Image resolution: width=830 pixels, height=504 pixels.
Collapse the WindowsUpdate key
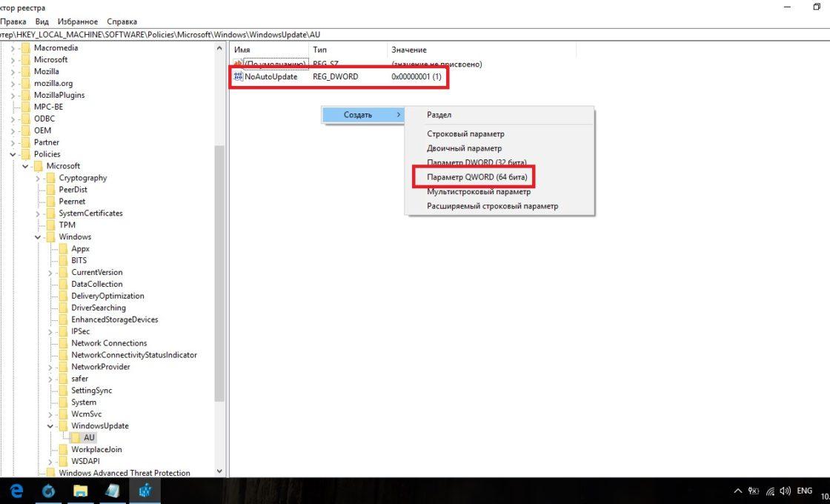pos(50,426)
